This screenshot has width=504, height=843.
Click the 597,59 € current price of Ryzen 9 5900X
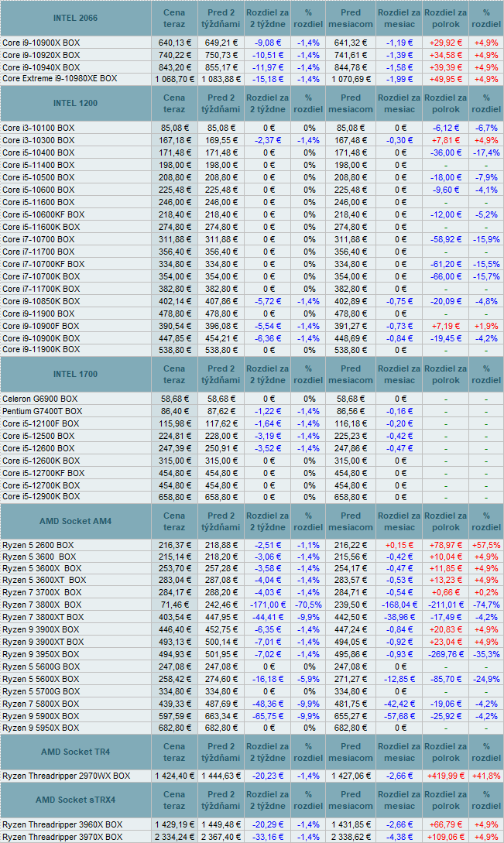(174, 716)
